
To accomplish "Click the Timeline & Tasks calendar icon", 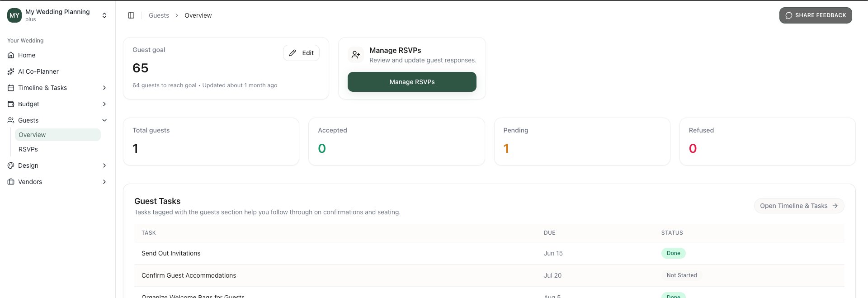I will point(11,88).
